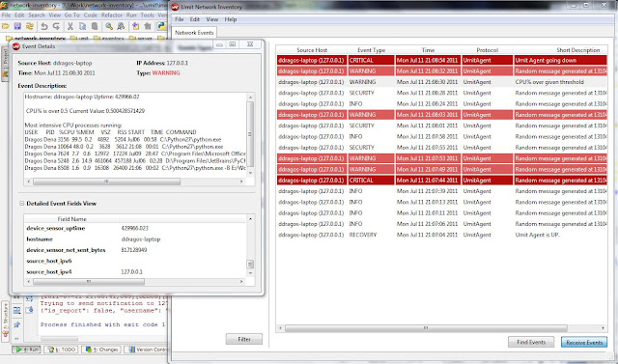Viewport: 618px width, 364px height.
Task: Click PyCharm console horizontal scrollbar thumb
Action: 59,338
